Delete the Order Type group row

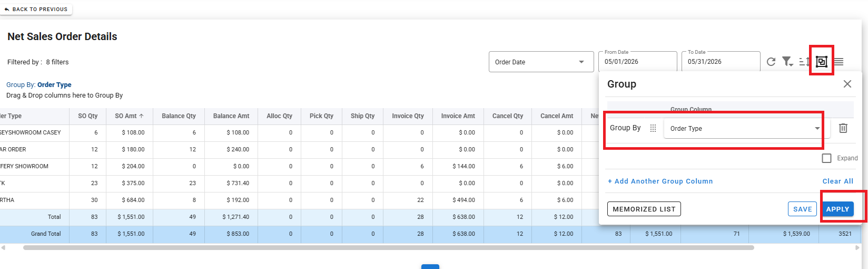pyautogui.click(x=843, y=128)
